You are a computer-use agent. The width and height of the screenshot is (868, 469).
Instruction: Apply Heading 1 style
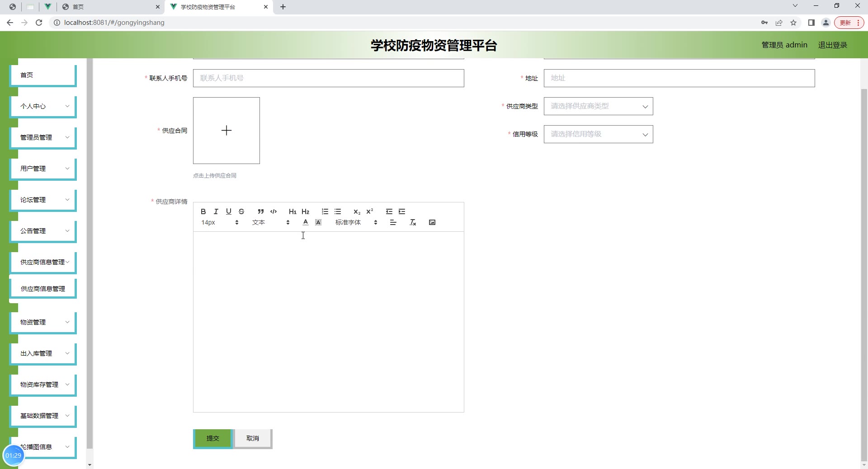pos(292,211)
